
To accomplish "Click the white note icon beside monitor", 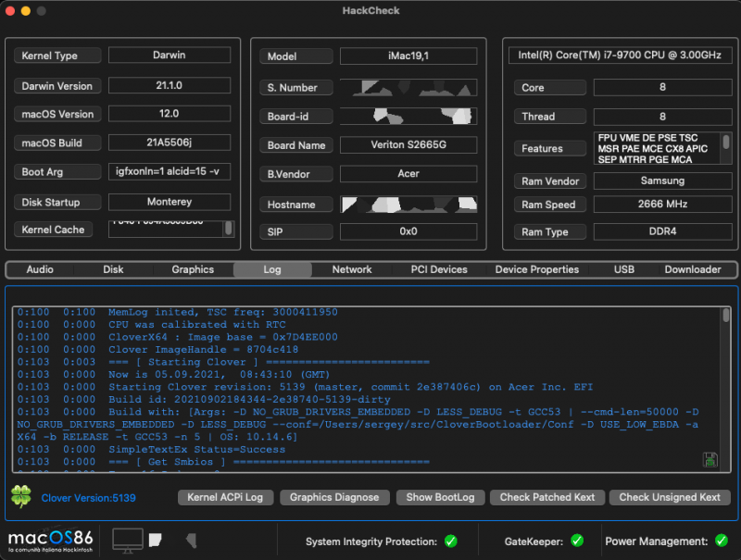I will point(156,539).
